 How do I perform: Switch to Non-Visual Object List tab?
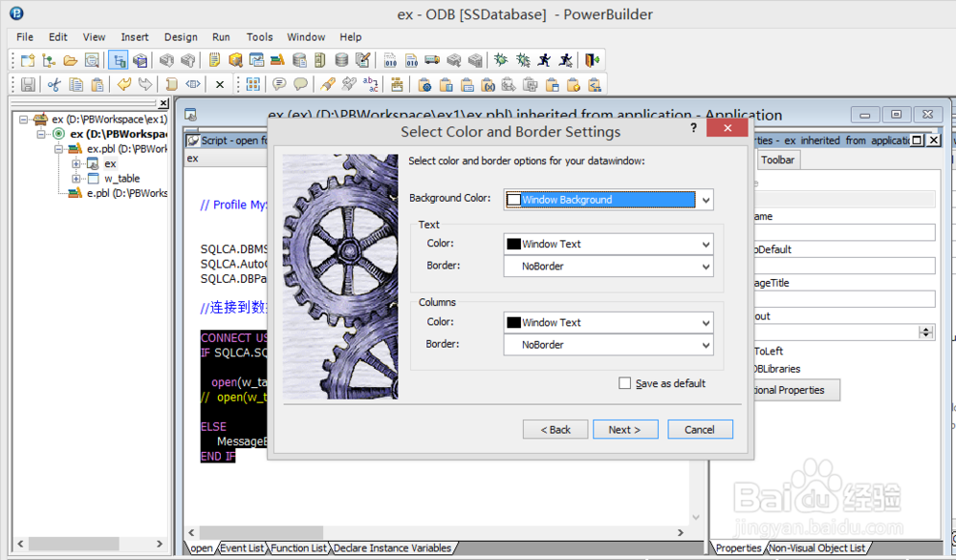[816, 548]
